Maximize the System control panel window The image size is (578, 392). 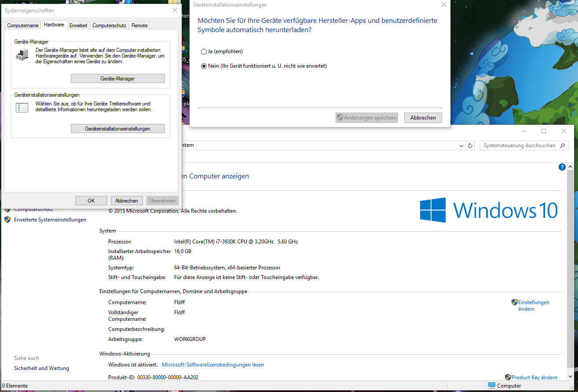coord(544,131)
